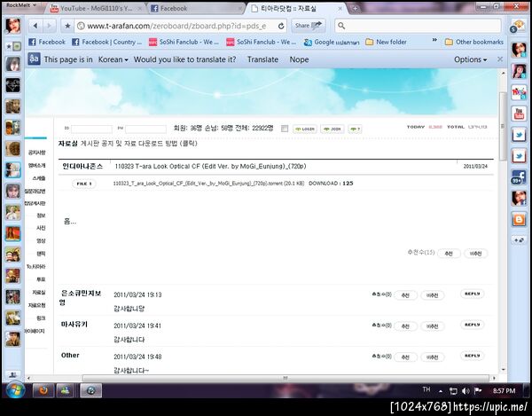This screenshot has width=532, height=416.
Task: Click 추천 button on the 19:41 comment
Action: pyautogui.click(x=405, y=326)
